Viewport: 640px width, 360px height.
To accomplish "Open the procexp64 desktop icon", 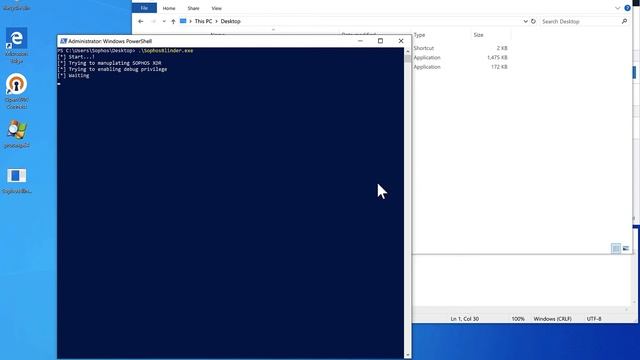I will click(x=16, y=134).
